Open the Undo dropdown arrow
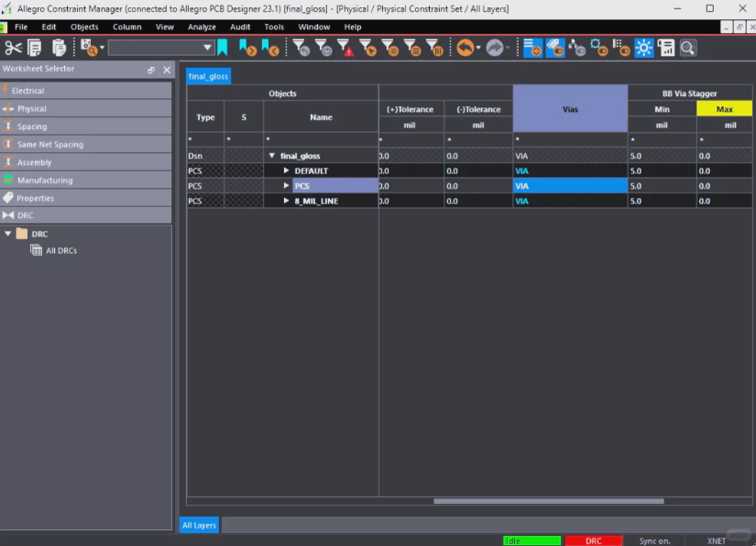The width and height of the screenshot is (756, 546). [478, 48]
